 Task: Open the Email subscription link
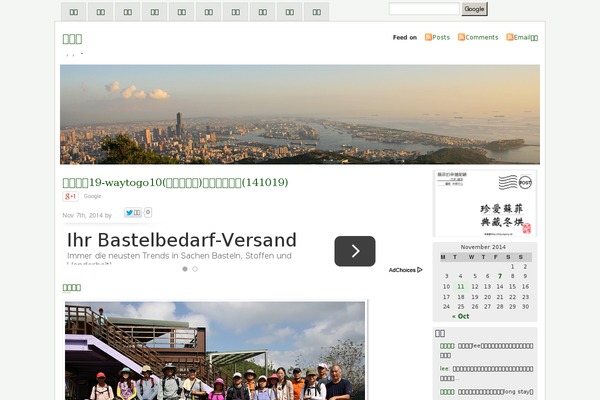(x=526, y=38)
